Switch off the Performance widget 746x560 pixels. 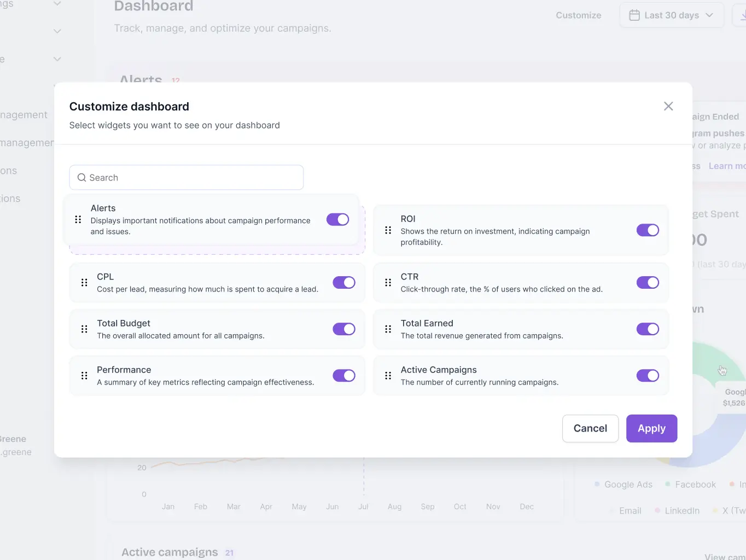pyautogui.click(x=344, y=375)
